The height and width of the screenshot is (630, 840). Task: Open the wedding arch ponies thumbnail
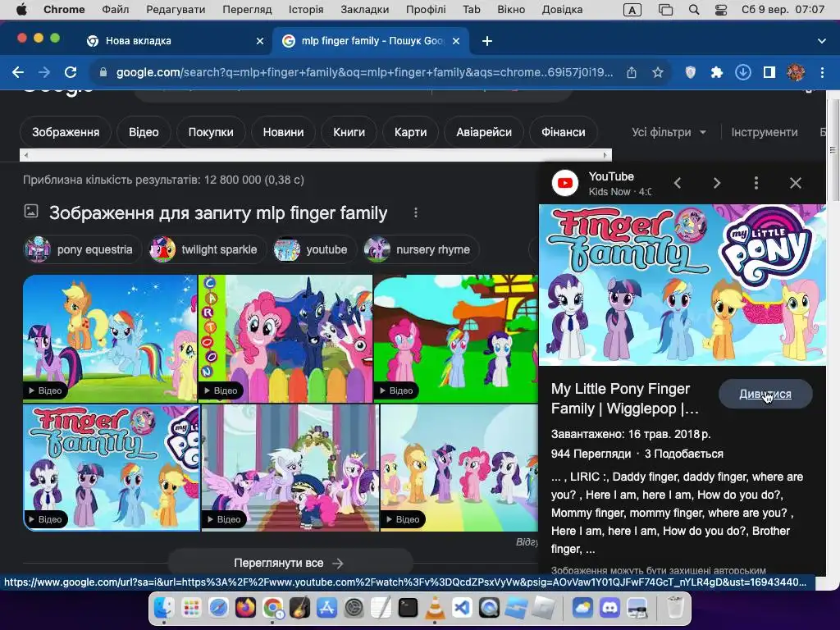(x=290, y=468)
